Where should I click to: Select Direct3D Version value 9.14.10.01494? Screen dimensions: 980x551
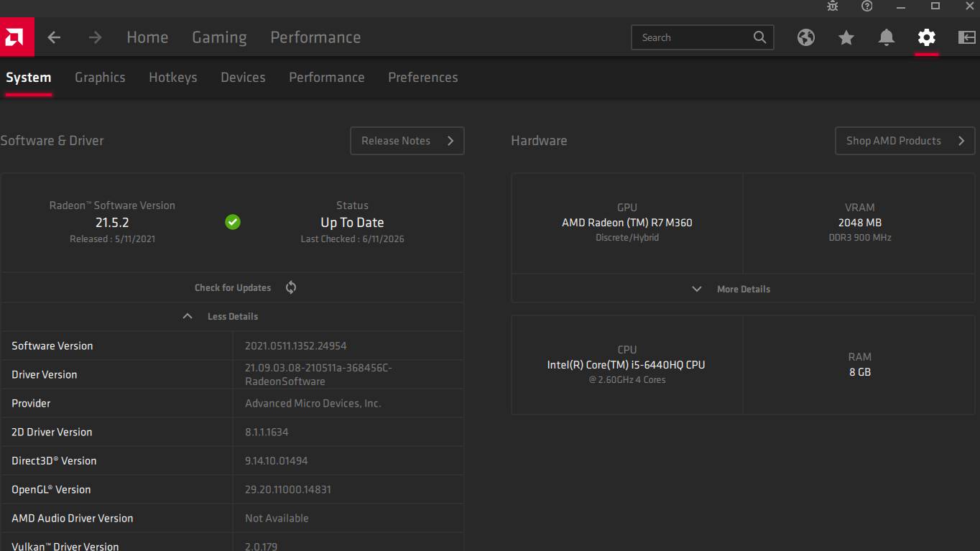click(276, 460)
